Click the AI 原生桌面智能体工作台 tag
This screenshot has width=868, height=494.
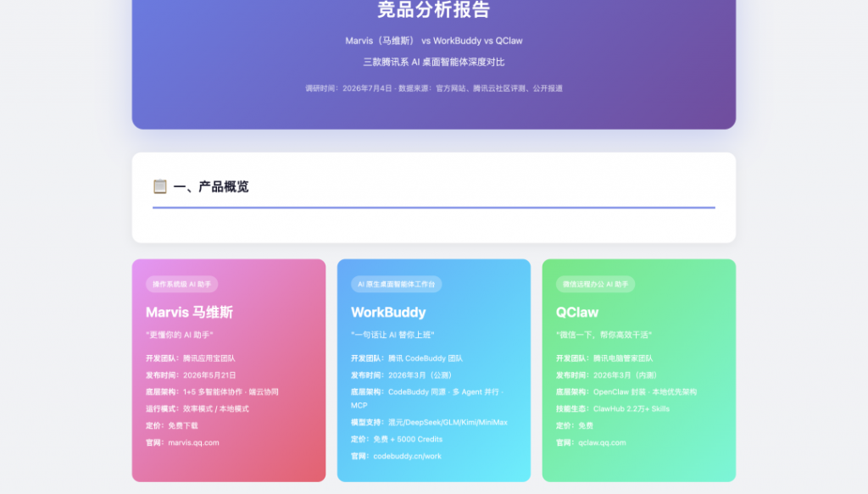pos(397,285)
